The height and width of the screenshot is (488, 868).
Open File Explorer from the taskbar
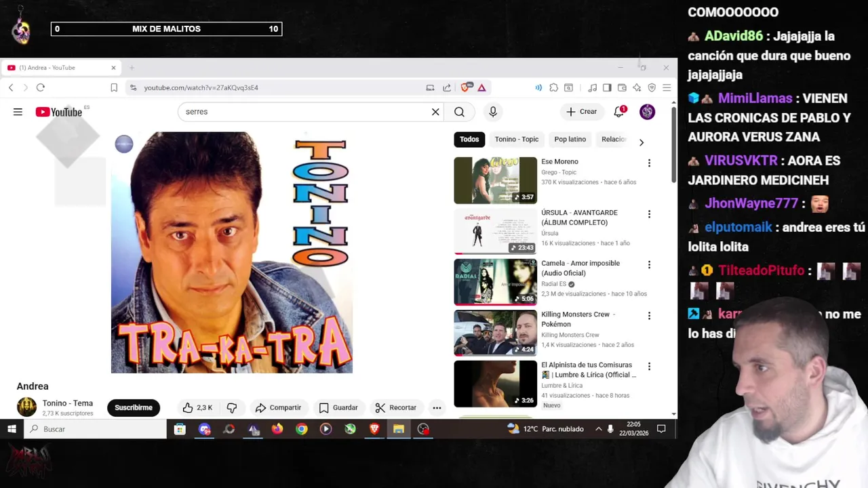[399, 429]
